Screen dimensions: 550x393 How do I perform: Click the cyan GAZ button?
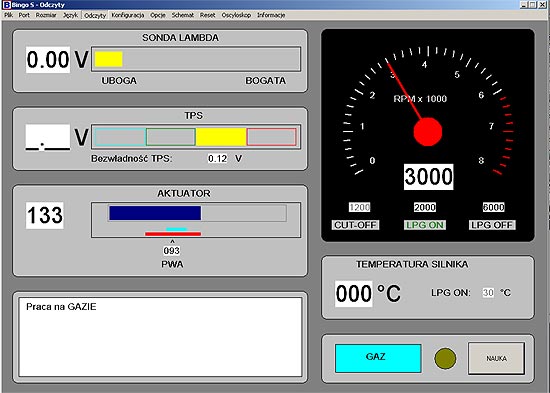coord(378,358)
